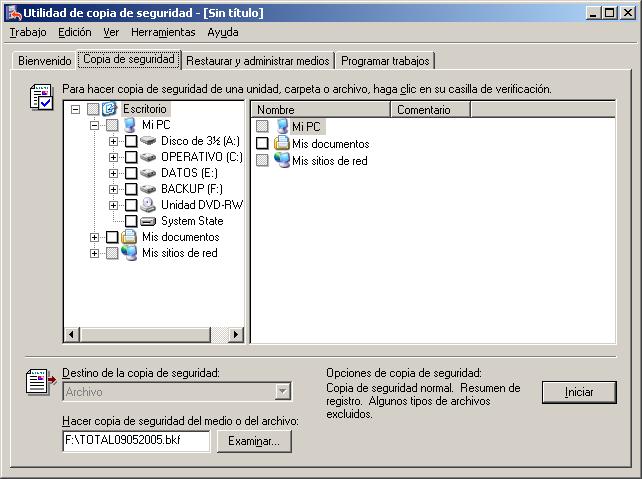
Task: Click Mis documentos folder icon in right pane
Action: (282, 144)
